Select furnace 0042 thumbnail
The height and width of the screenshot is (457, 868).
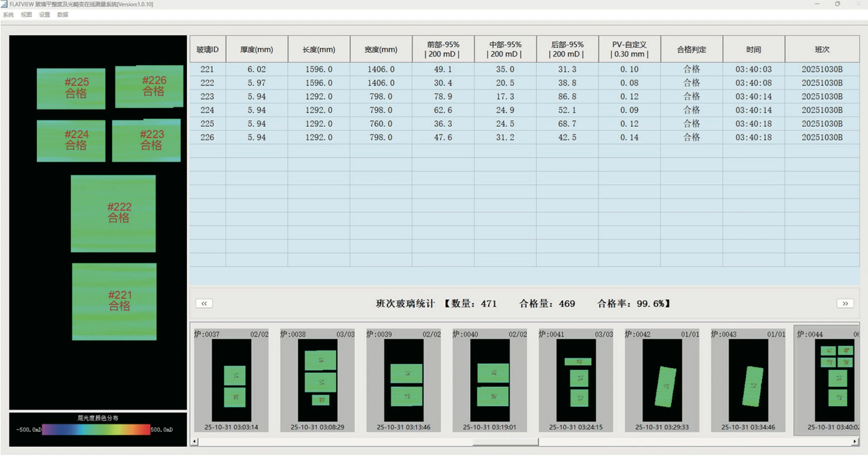[x=662, y=381]
